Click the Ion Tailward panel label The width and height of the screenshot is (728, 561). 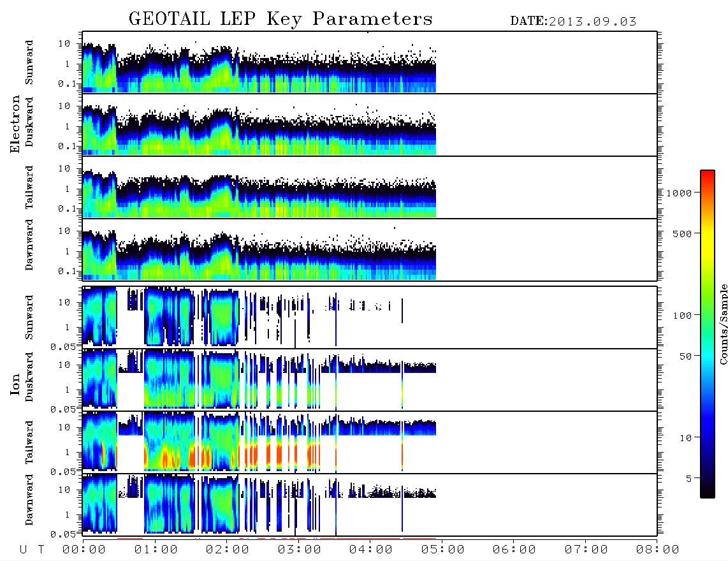point(29,442)
